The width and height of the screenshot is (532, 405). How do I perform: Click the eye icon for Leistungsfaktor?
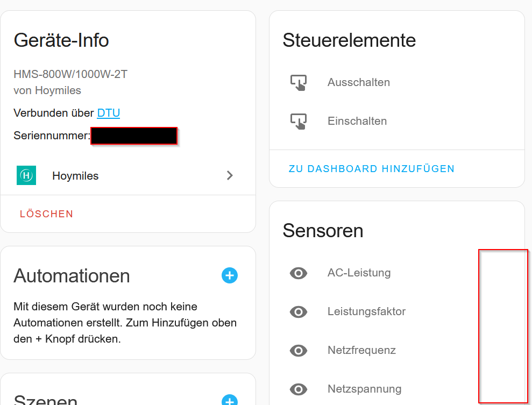[299, 312]
